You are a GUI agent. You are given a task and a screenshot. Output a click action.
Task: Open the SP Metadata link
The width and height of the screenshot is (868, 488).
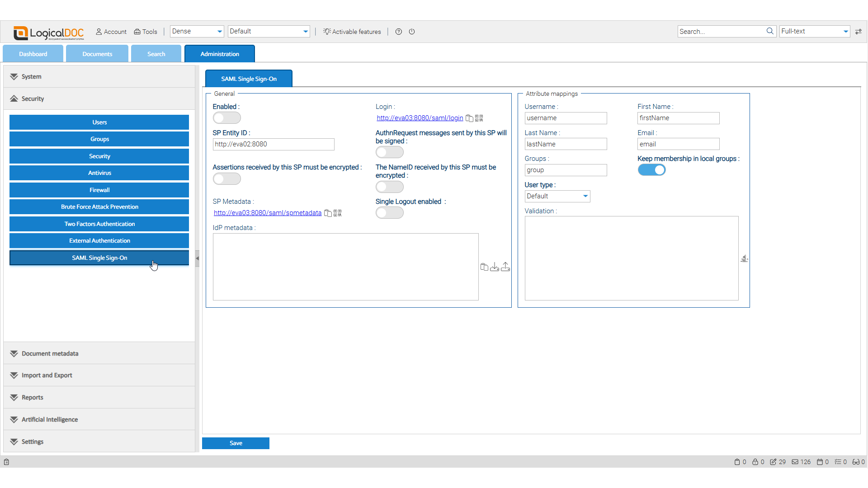click(x=267, y=212)
